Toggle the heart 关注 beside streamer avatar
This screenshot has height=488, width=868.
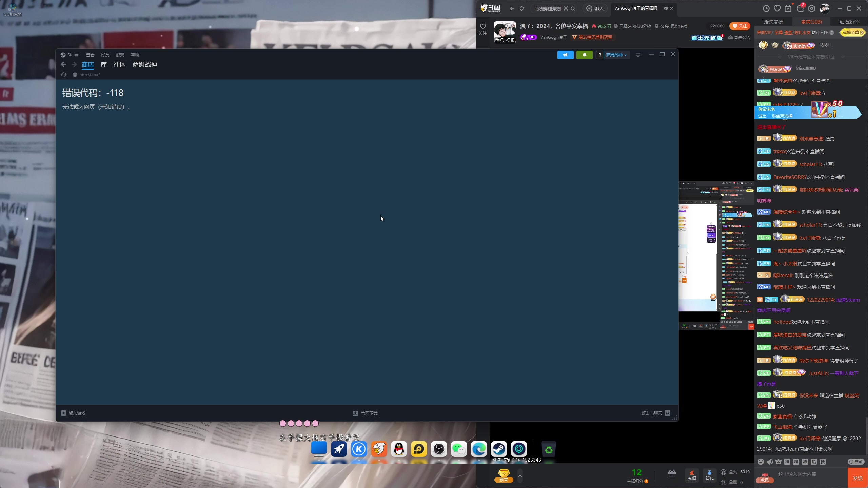483,29
